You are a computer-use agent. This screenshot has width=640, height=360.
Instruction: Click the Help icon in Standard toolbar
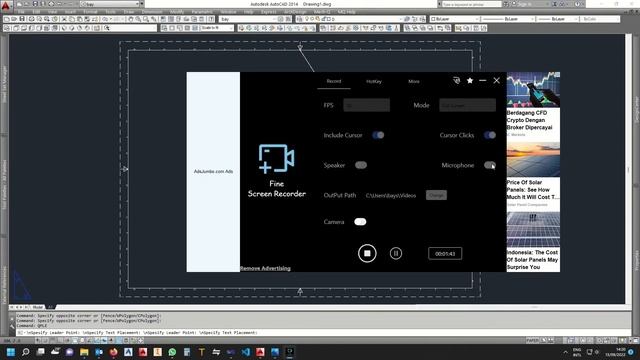pos(211,19)
